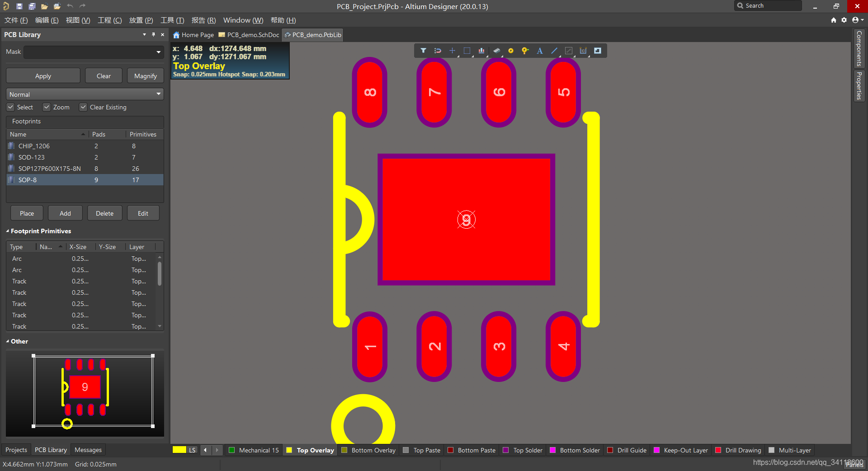Click the Undo arrow icon
Viewport: 868px width, 471px height.
70,6
